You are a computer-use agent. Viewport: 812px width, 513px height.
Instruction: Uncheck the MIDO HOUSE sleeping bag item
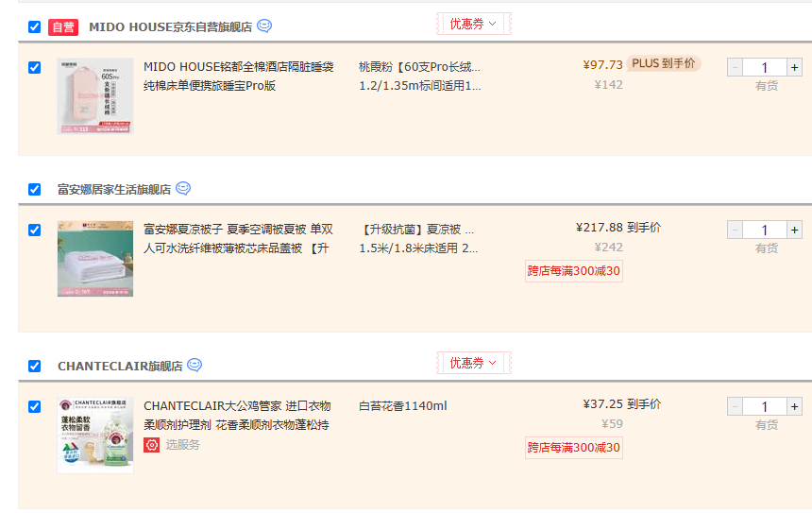pyautogui.click(x=35, y=67)
